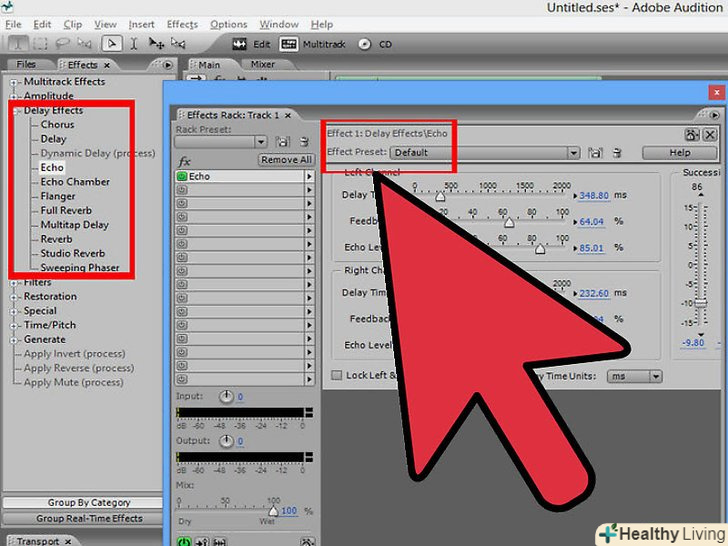Expand Multitrack Effects category
Screen dimensions: 728x546
13,82
